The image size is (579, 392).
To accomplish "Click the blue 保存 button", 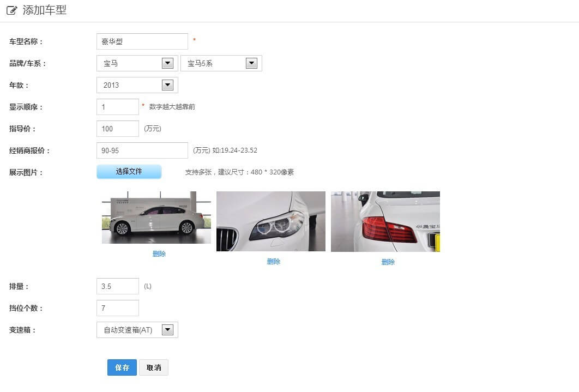I will 122,367.
